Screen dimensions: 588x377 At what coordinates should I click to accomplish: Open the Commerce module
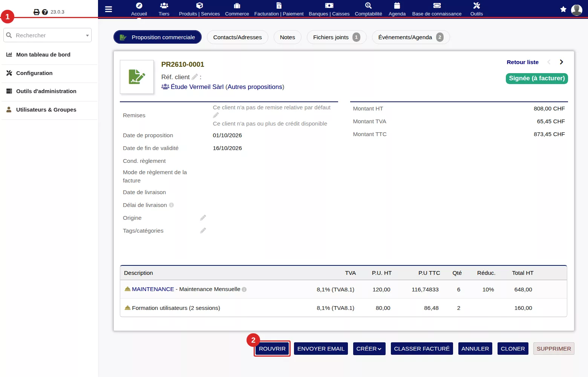(237, 9)
